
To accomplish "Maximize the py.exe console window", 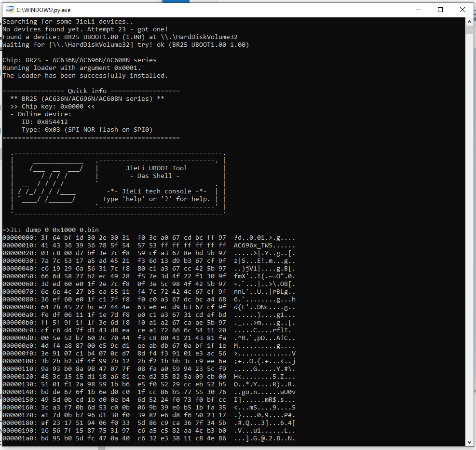I will click(440, 10).
